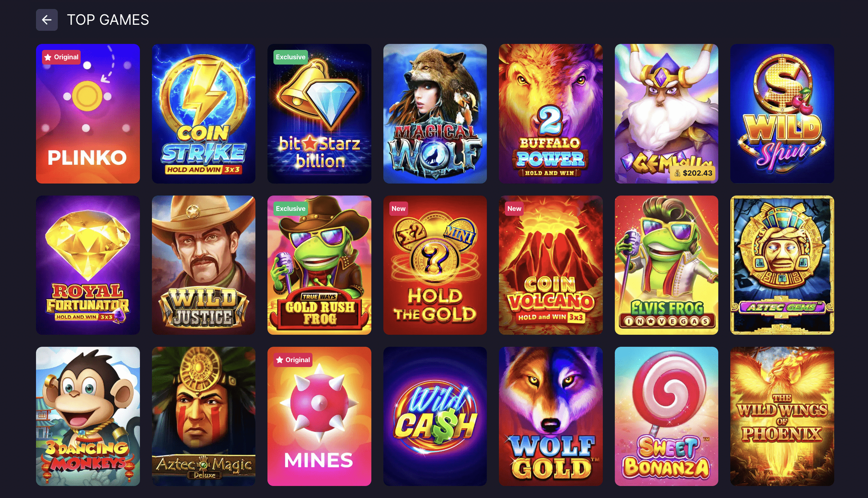Launch the Wild Spin slot
Viewport: 868px width, 498px height.
click(782, 114)
